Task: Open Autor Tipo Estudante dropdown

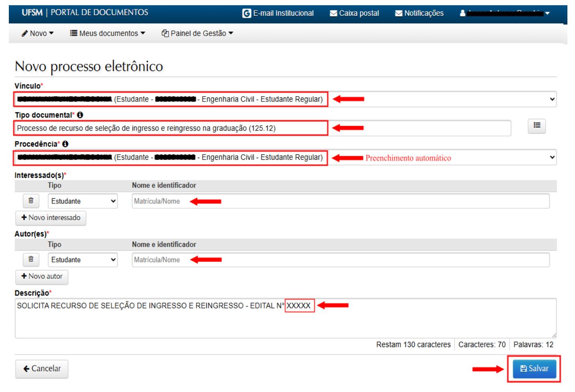Action: pyautogui.click(x=82, y=260)
